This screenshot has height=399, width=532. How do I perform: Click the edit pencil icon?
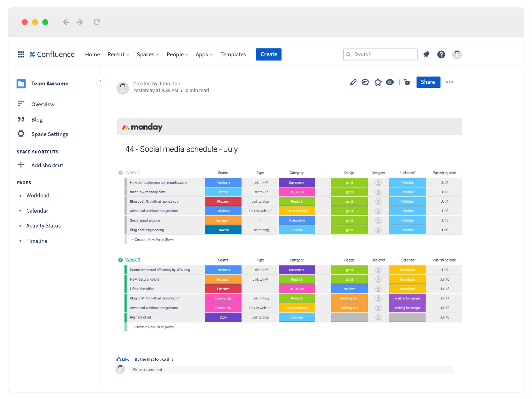[x=353, y=82]
